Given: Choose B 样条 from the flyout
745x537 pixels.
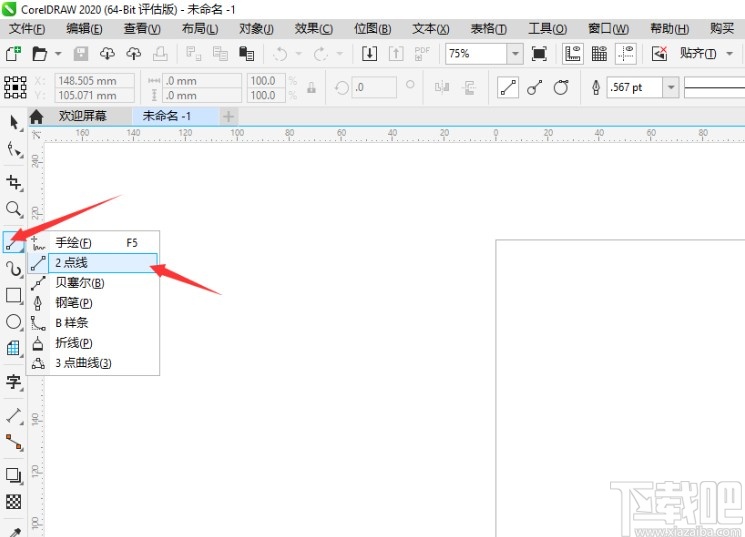Looking at the screenshot, I should click(x=92, y=323).
